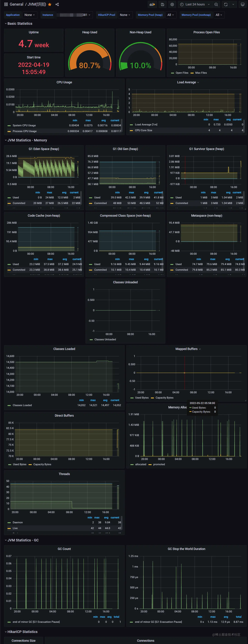Sort GC Count legend by total
The width and height of the screenshot is (248, 644).
116,617
